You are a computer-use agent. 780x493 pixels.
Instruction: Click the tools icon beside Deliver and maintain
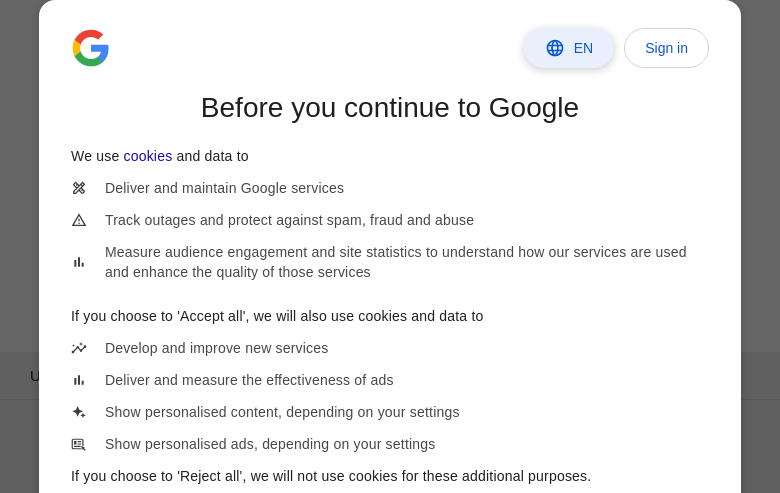pos(79,188)
